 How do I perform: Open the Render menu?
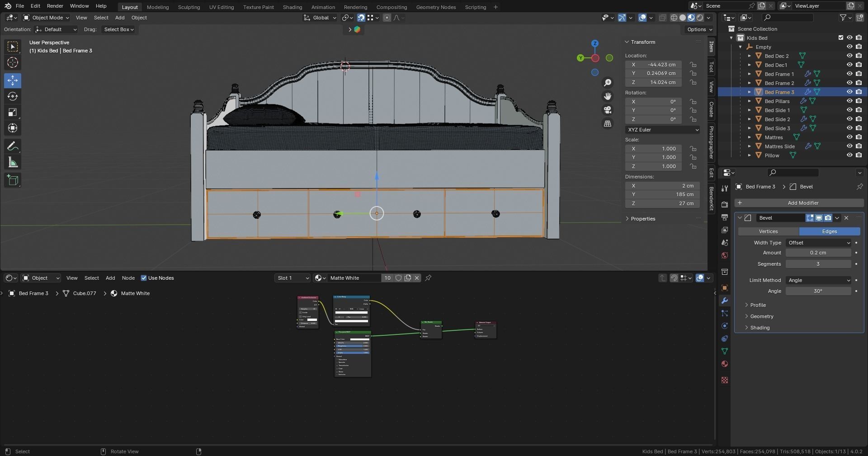(55, 6)
